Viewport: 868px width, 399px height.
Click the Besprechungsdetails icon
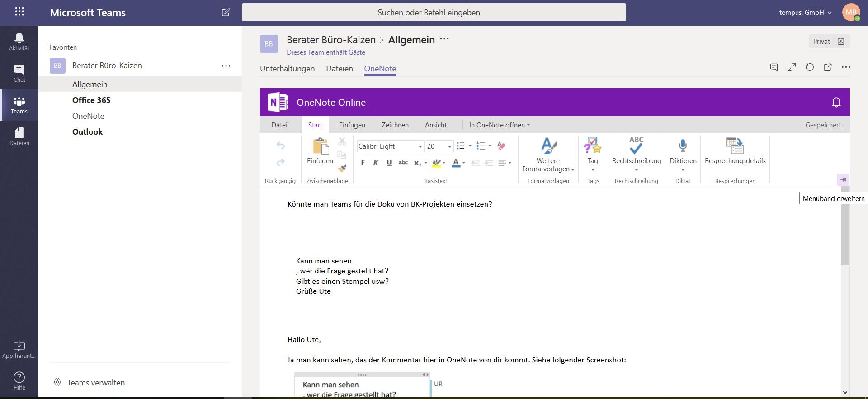(x=735, y=146)
